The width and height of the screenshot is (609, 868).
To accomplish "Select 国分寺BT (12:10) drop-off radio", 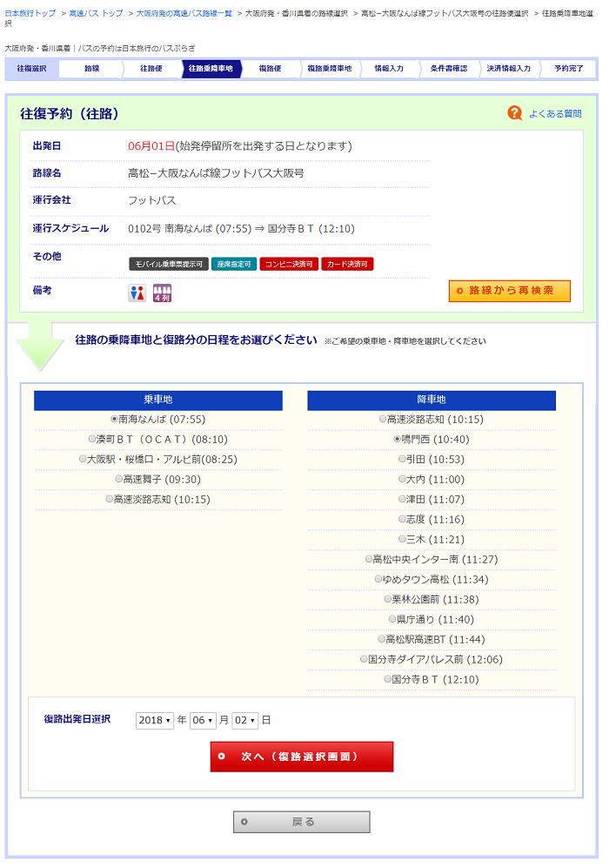I will point(388,679).
